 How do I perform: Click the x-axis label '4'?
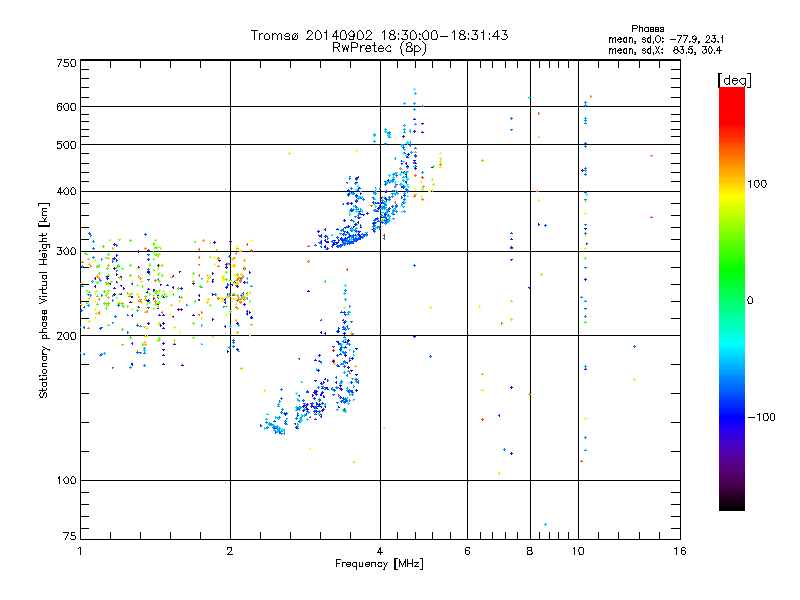pos(380,551)
